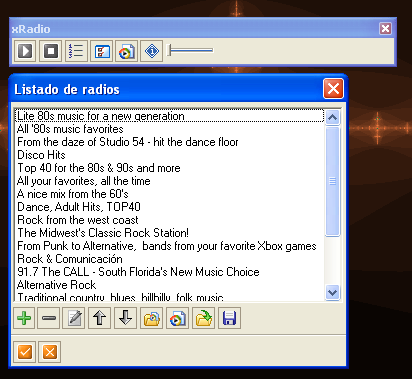
Task: Save radio list with floppy disk icon
Action: 229,318
